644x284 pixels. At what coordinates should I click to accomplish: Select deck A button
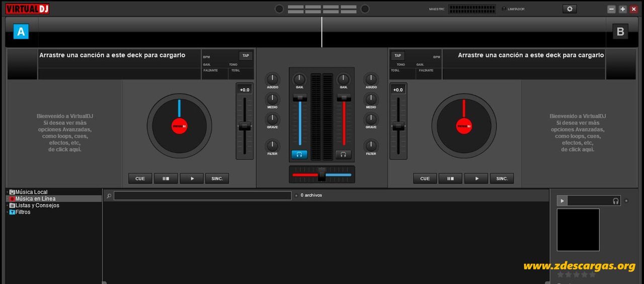point(21,32)
